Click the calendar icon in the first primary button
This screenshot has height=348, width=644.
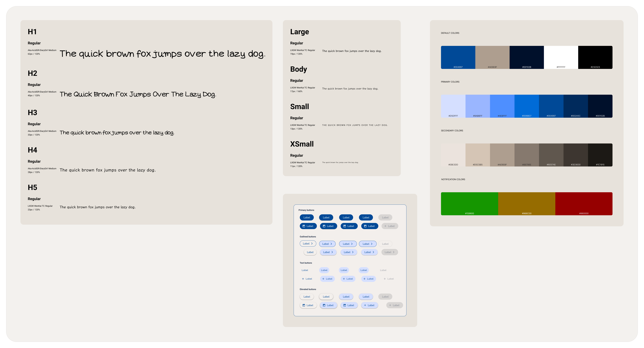click(304, 226)
